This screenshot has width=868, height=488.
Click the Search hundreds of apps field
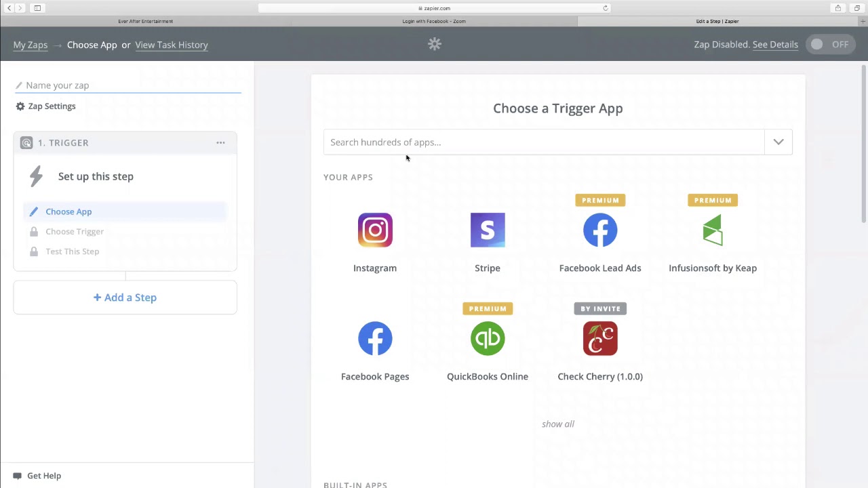pos(544,142)
